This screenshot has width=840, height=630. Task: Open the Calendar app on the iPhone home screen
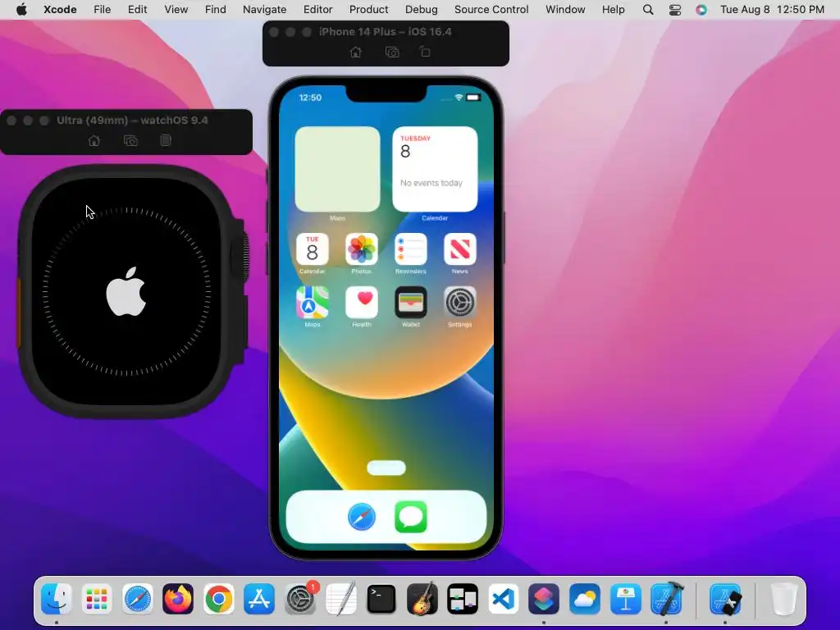[x=313, y=249]
